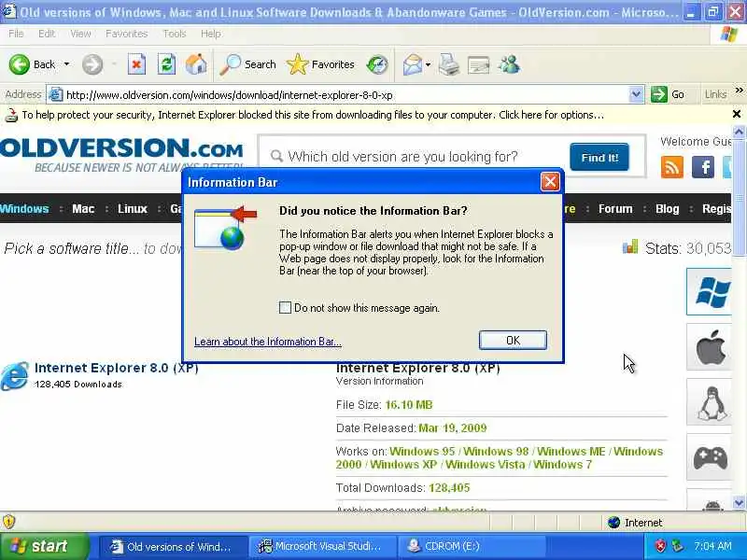Open the Mac nav link
The image size is (747, 560).
83,208
